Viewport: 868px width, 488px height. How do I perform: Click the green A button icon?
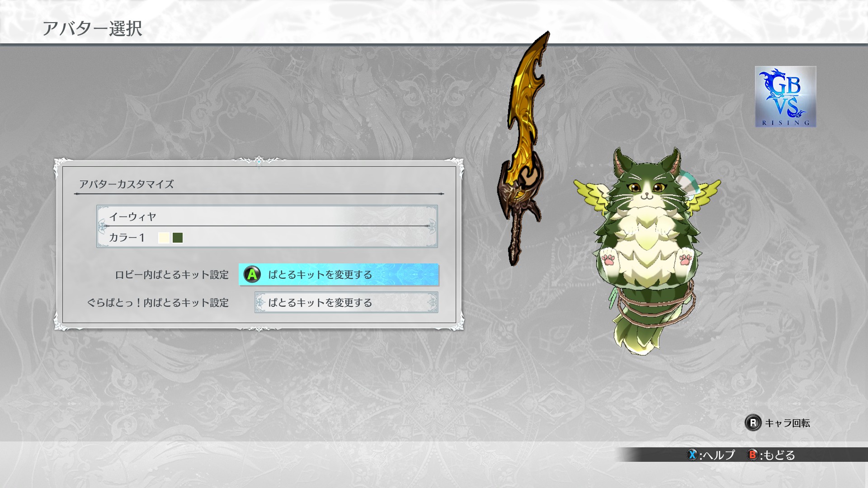click(x=252, y=274)
